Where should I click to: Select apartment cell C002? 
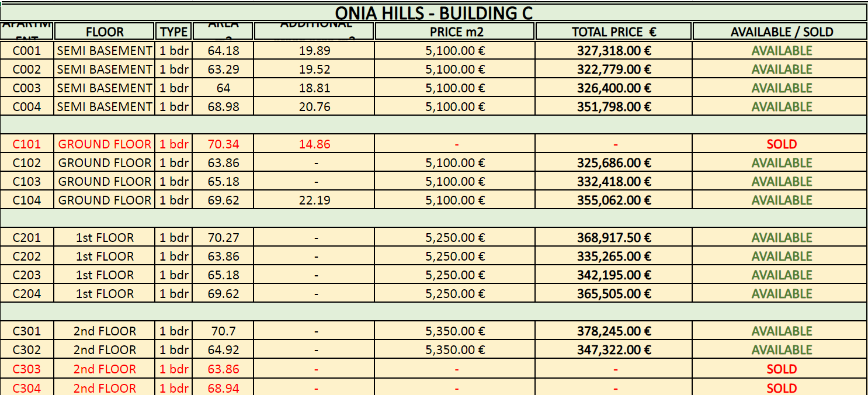[27, 70]
